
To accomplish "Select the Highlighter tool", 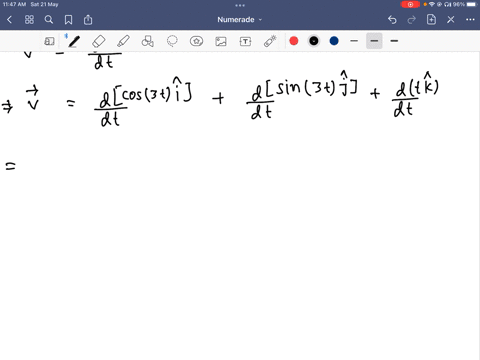I will 123,41.
